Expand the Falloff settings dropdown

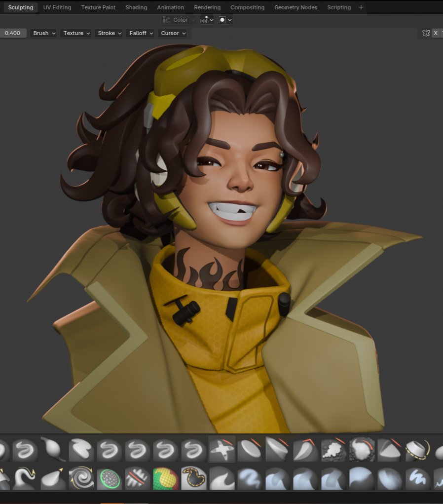click(141, 33)
